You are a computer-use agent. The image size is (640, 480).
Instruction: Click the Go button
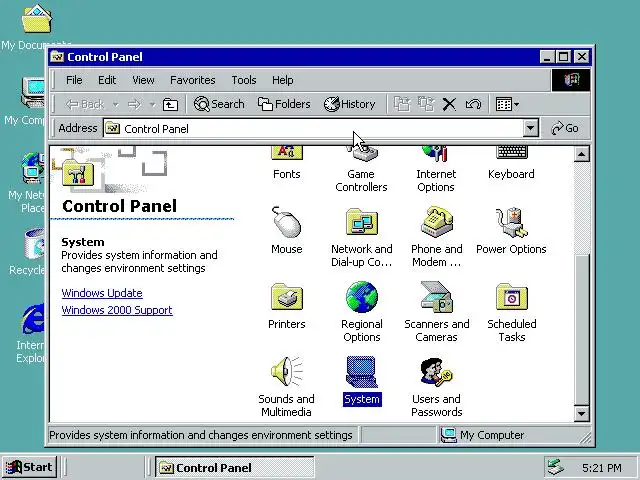click(565, 128)
